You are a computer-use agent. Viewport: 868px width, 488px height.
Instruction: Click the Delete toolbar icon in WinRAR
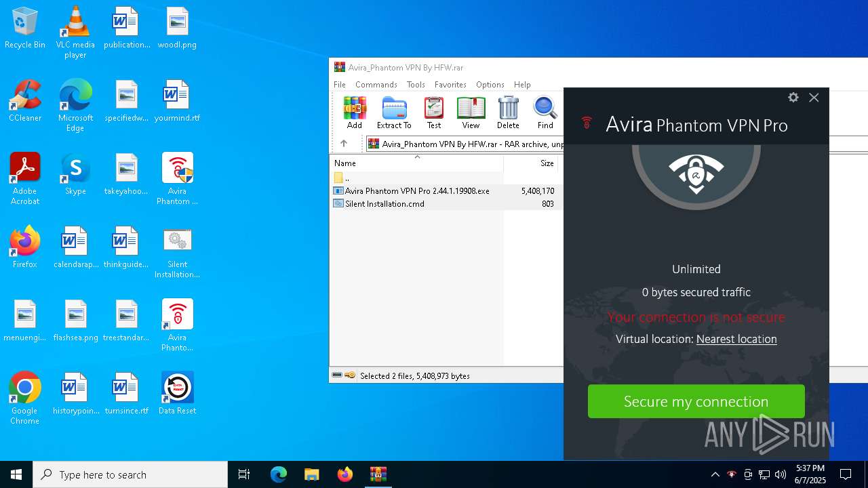[508, 113]
